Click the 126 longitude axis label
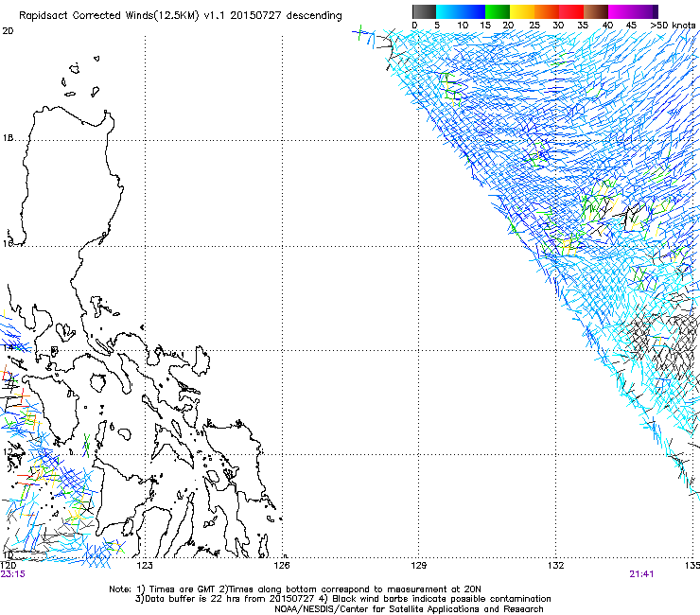Viewport: 700px width, 615px height. (282, 566)
